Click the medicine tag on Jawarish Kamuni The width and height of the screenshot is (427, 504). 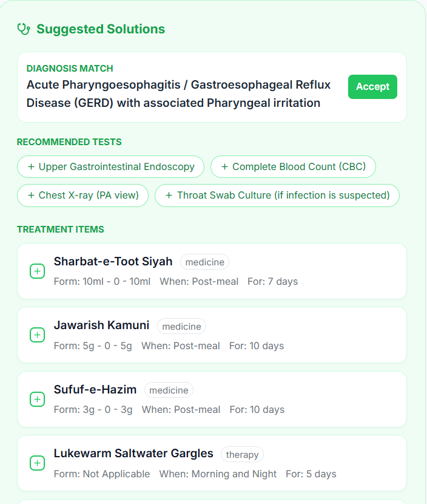tap(181, 327)
